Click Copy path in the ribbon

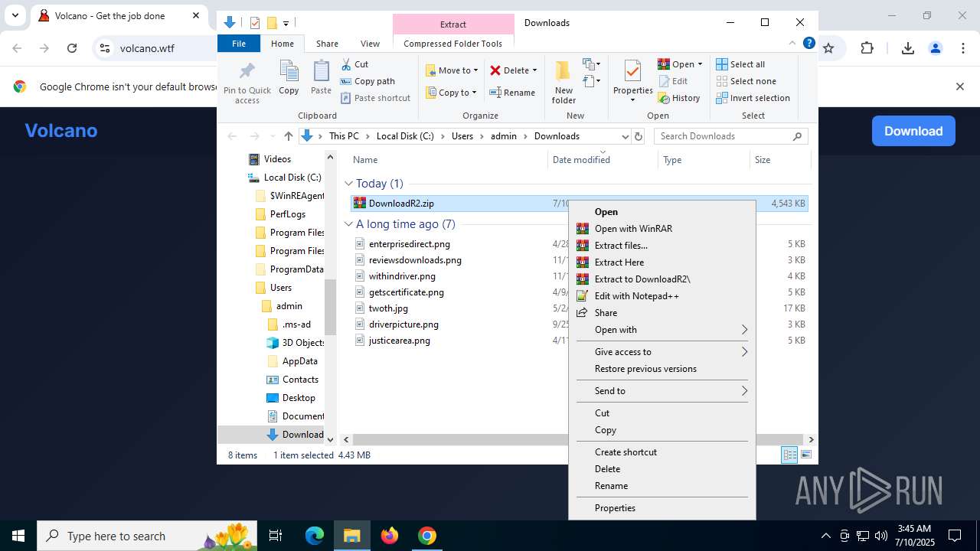coord(367,81)
